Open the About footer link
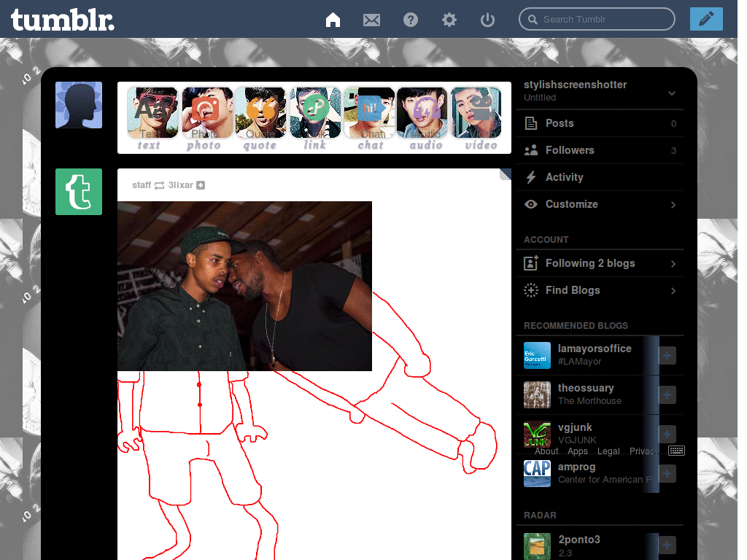Image resolution: width=747 pixels, height=560 pixels. [x=546, y=451]
